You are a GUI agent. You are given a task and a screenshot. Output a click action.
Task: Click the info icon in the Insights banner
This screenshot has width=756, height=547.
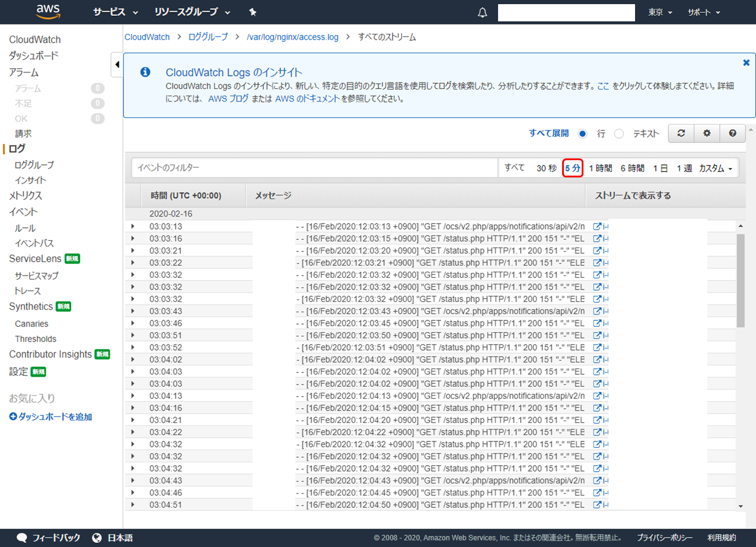point(145,72)
